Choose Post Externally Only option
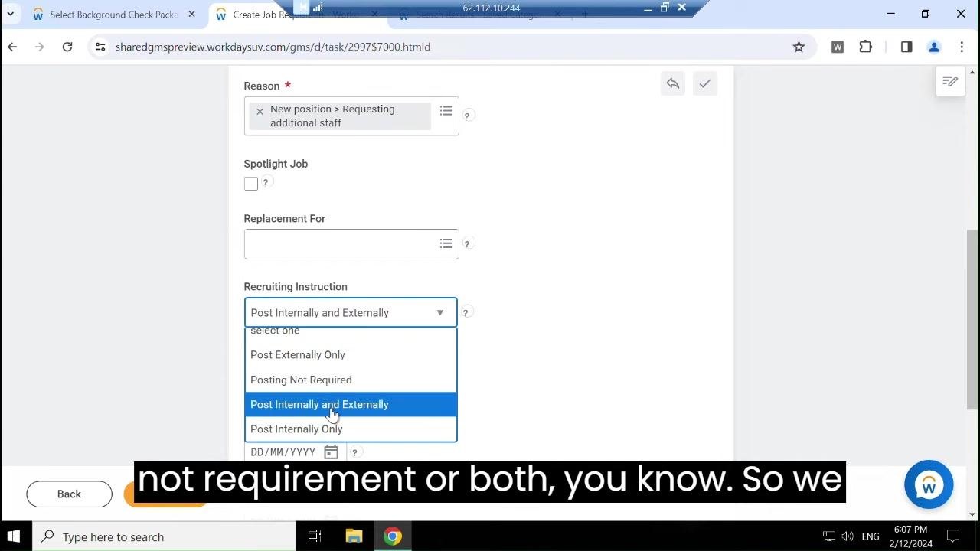Image resolution: width=980 pixels, height=551 pixels. click(351, 355)
